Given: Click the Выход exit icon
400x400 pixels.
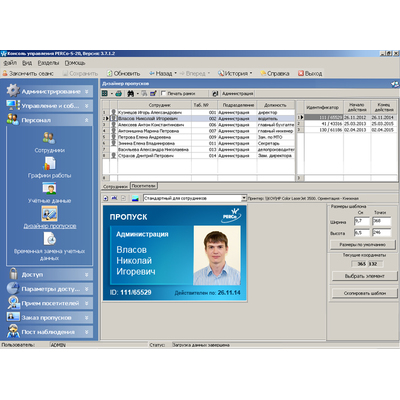Looking at the screenshot, I should click(301, 73).
